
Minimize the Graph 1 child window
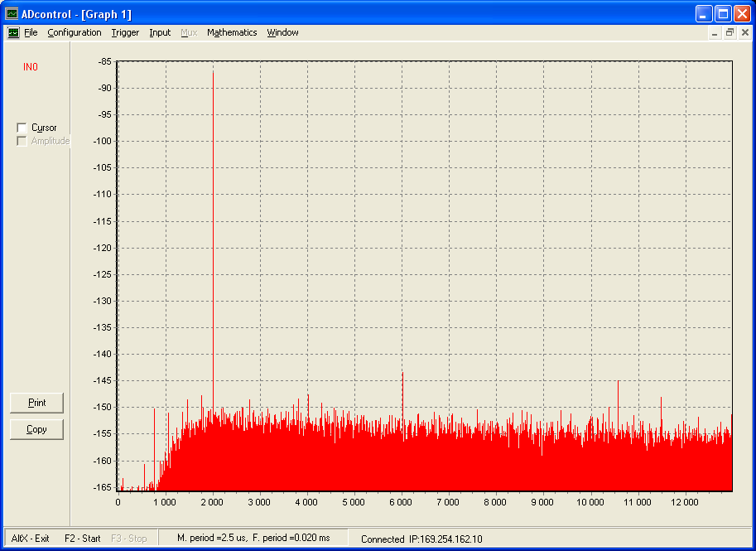pyautogui.click(x=715, y=33)
